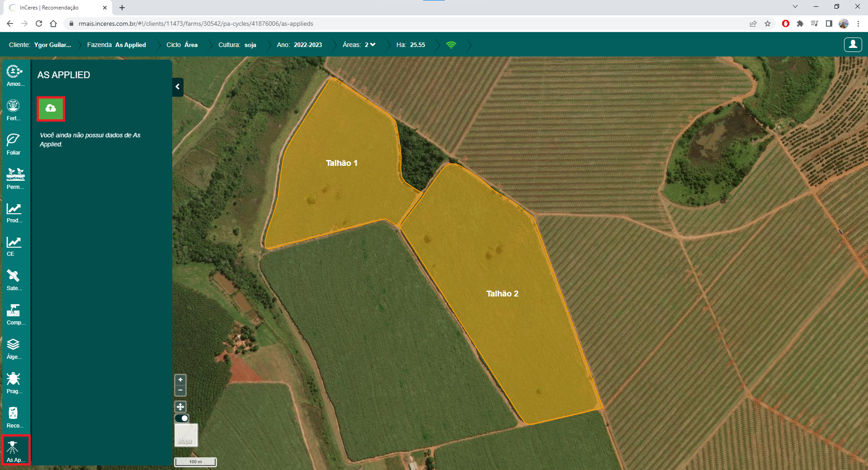Zoom out on the map

180,390
